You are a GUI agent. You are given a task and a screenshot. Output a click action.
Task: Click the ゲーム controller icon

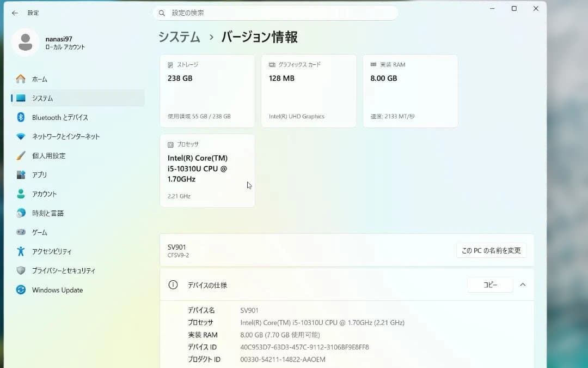(x=21, y=232)
